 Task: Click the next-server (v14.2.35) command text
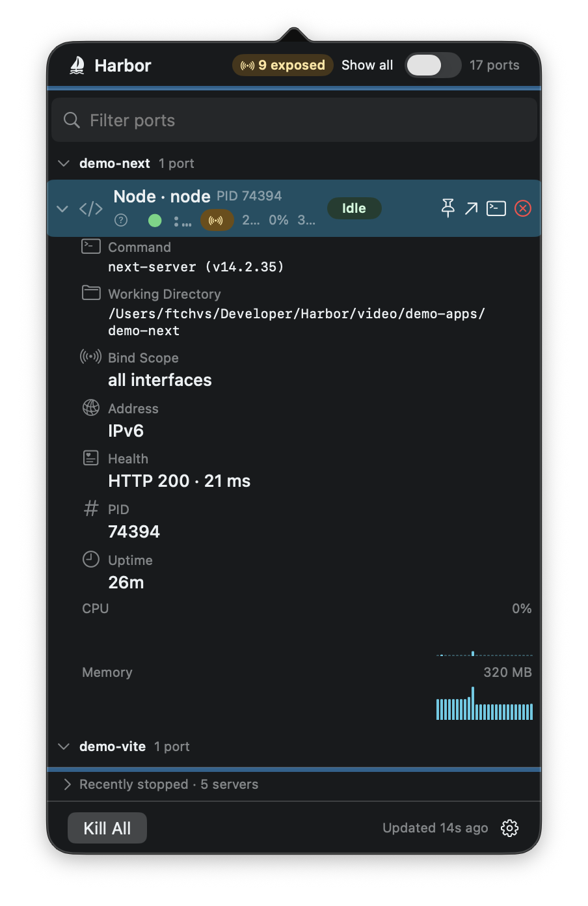(x=196, y=267)
